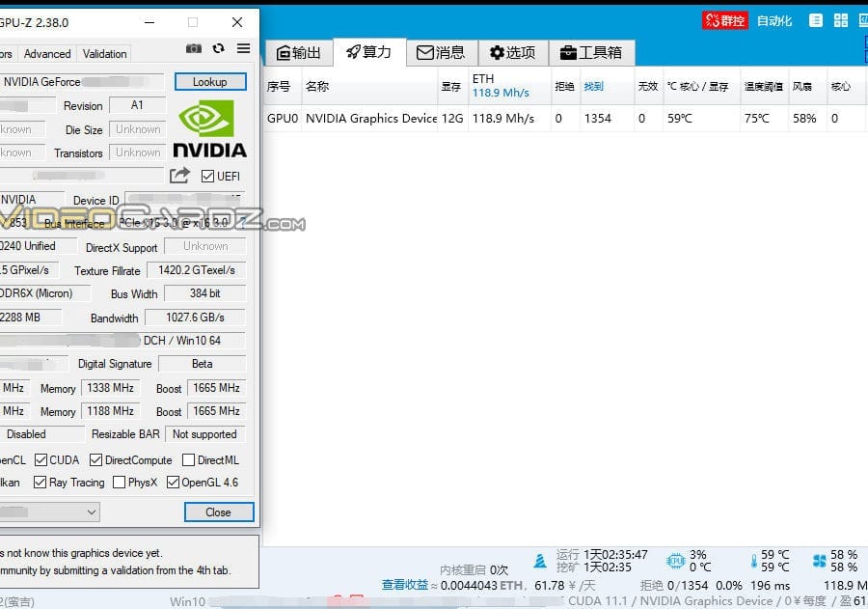This screenshot has width=868, height=609.
Task: Click the Close button in GPU-Z
Action: (x=219, y=512)
